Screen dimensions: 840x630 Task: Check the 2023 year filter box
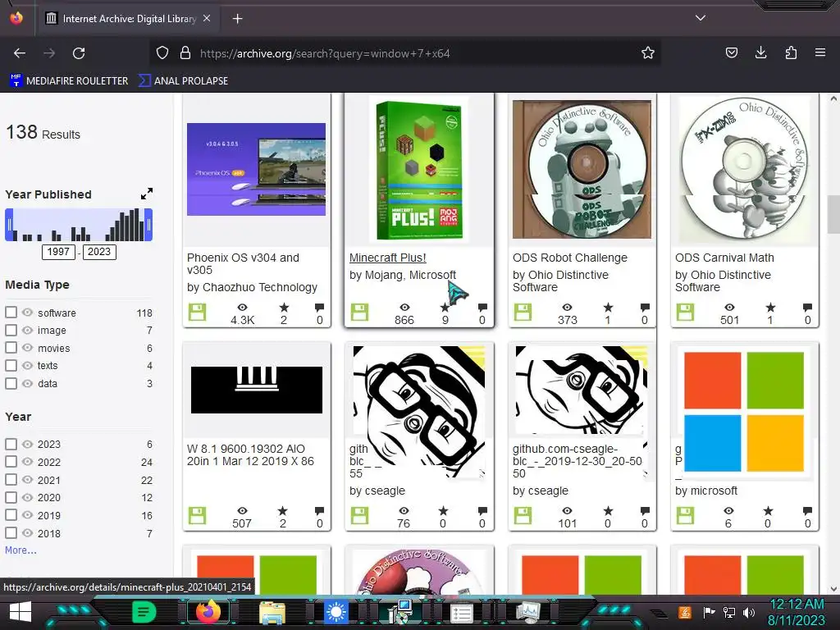point(11,444)
